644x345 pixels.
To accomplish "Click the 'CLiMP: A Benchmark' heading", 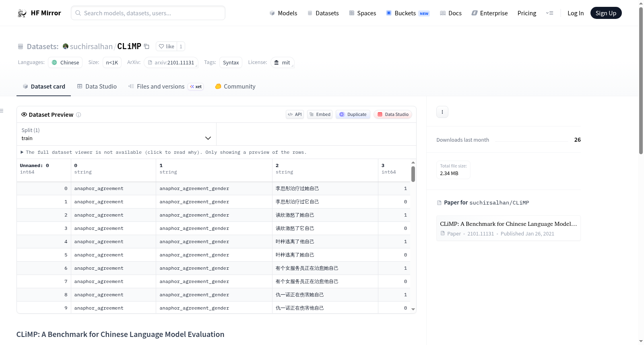I will pyautogui.click(x=120, y=335).
